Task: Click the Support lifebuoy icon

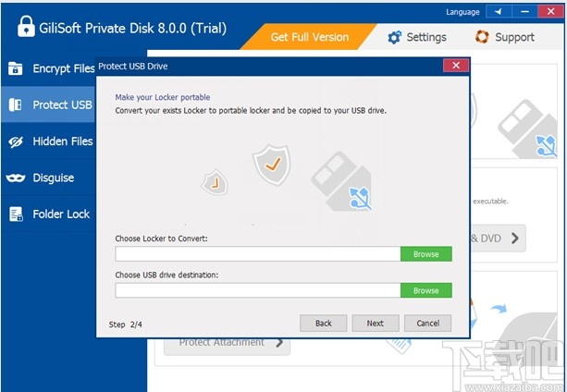Action: click(x=482, y=37)
